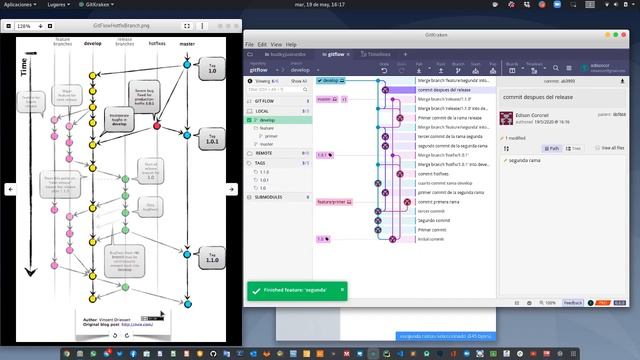Open the Timelines icon in GitKraken toolbar
The image size is (640, 360).
(534, 71)
